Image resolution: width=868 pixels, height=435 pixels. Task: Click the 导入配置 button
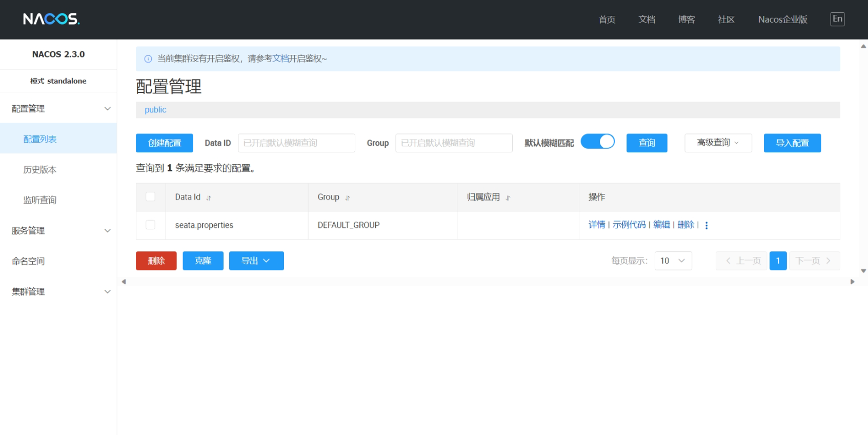tap(792, 143)
